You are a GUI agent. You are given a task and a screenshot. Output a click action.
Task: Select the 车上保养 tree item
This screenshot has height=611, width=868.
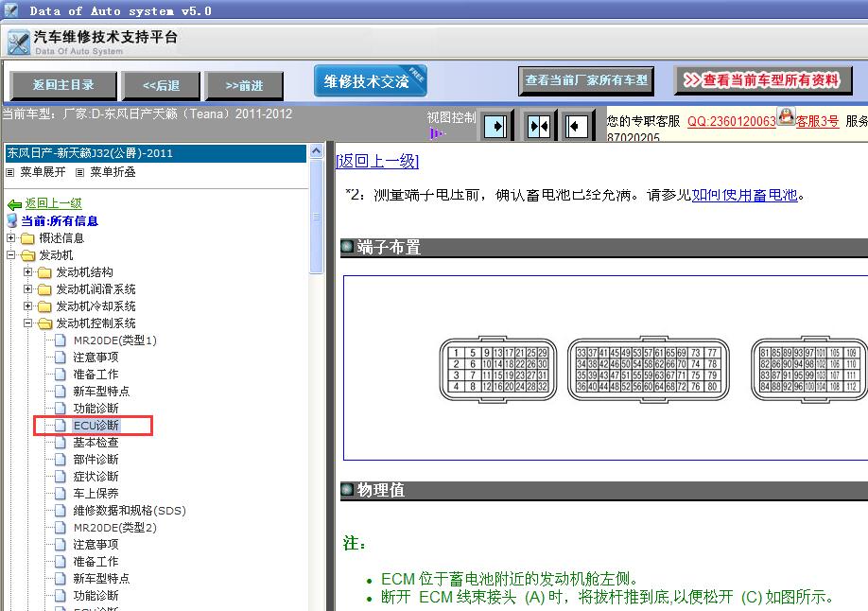tap(95, 494)
